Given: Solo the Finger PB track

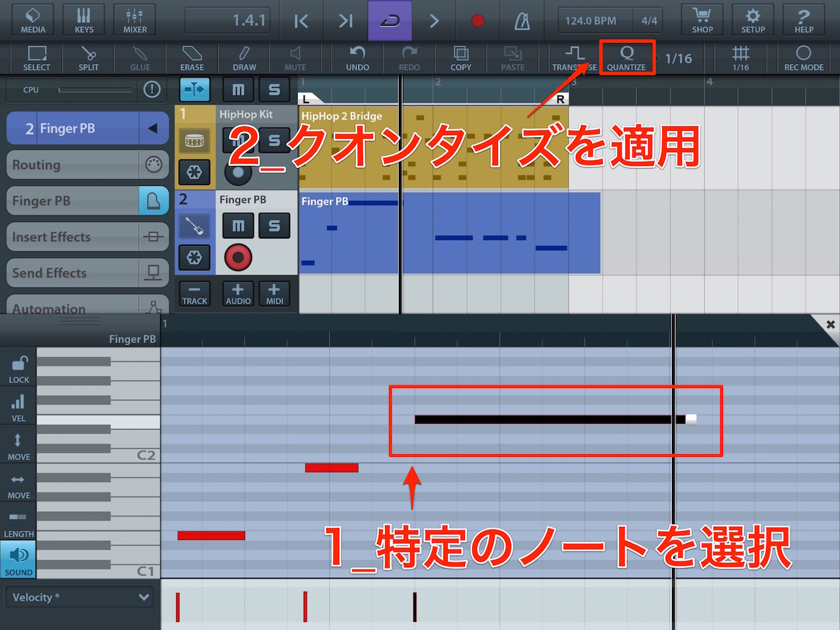Looking at the screenshot, I should pos(274,226).
